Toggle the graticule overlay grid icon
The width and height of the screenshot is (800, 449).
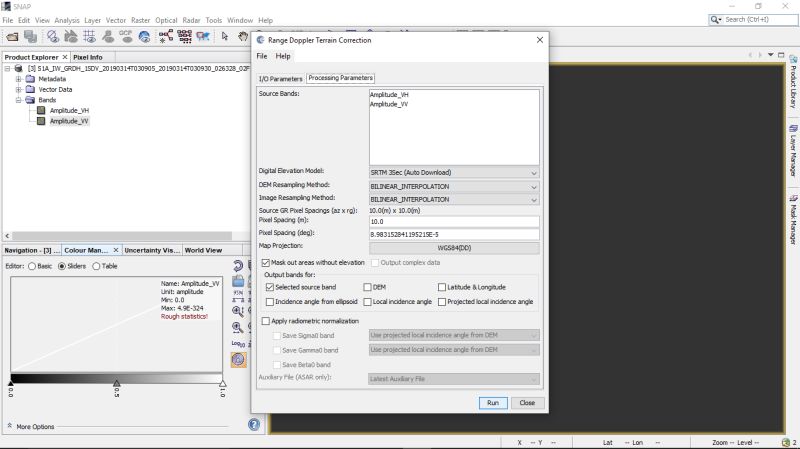click(89, 36)
